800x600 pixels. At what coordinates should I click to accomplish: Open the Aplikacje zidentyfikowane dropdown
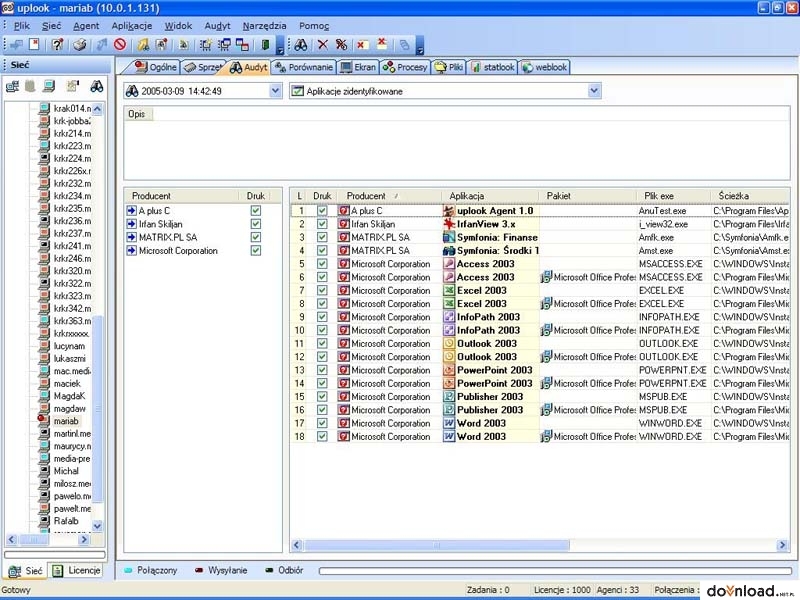coord(594,91)
